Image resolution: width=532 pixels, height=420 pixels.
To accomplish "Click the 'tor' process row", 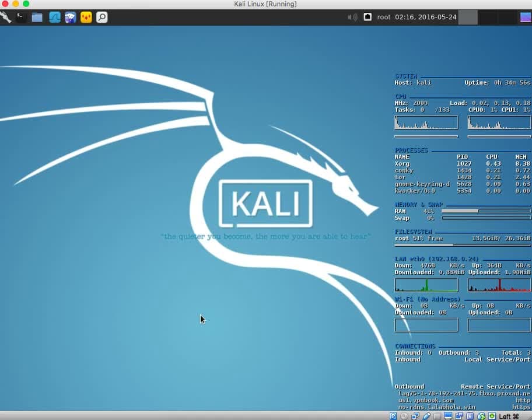I will [x=463, y=177].
